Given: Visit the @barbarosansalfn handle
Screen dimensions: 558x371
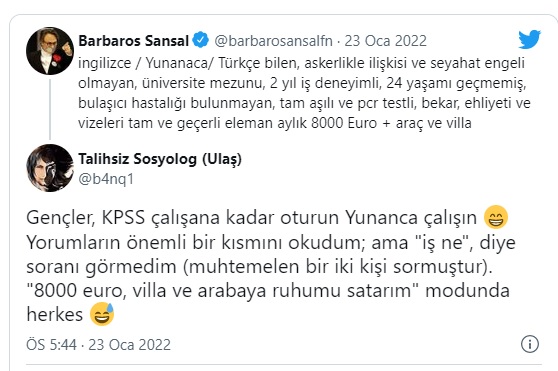Looking at the screenshot, I should (x=273, y=41).
